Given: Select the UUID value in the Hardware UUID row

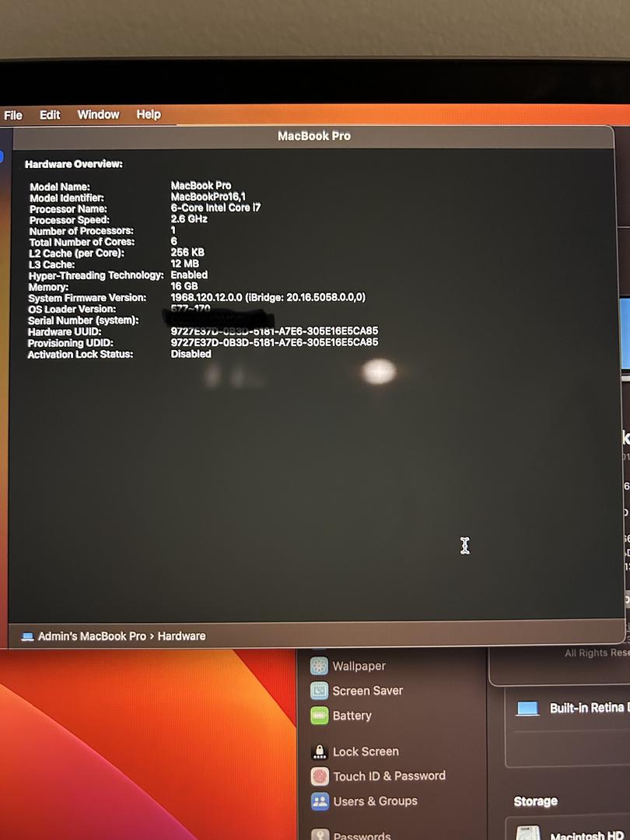Looking at the screenshot, I should coord(275,331).
